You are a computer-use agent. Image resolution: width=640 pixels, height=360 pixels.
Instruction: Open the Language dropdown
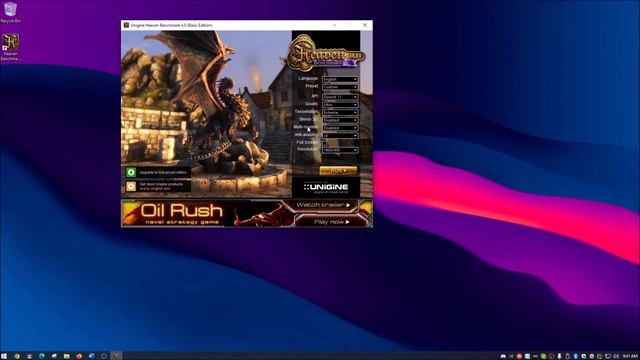point(340,79)
